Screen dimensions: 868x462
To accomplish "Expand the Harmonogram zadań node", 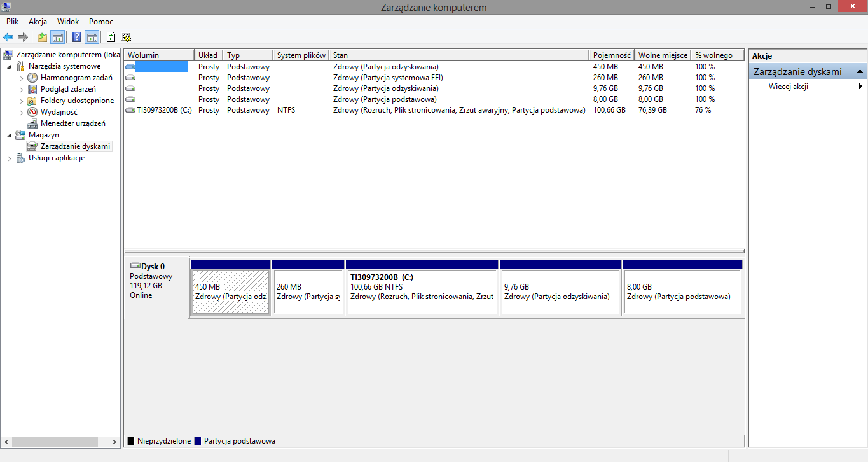I will [x=21, y=78].
